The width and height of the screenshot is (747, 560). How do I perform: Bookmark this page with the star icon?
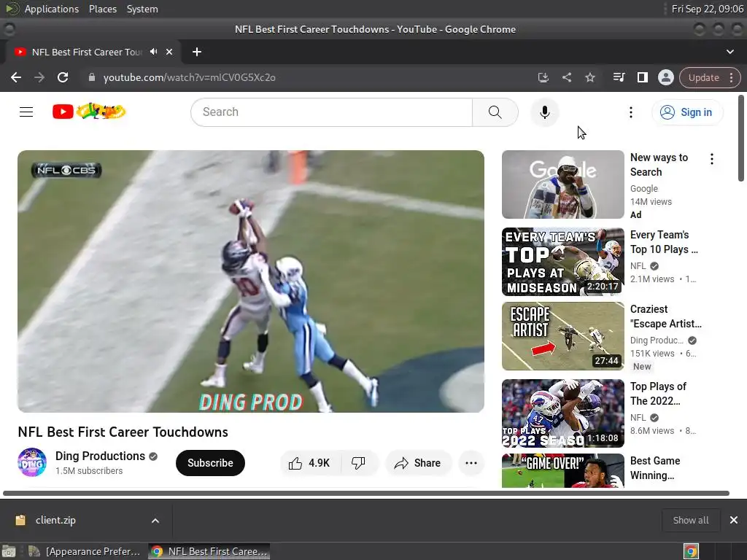pyautogui.click(x=589, y=77)
